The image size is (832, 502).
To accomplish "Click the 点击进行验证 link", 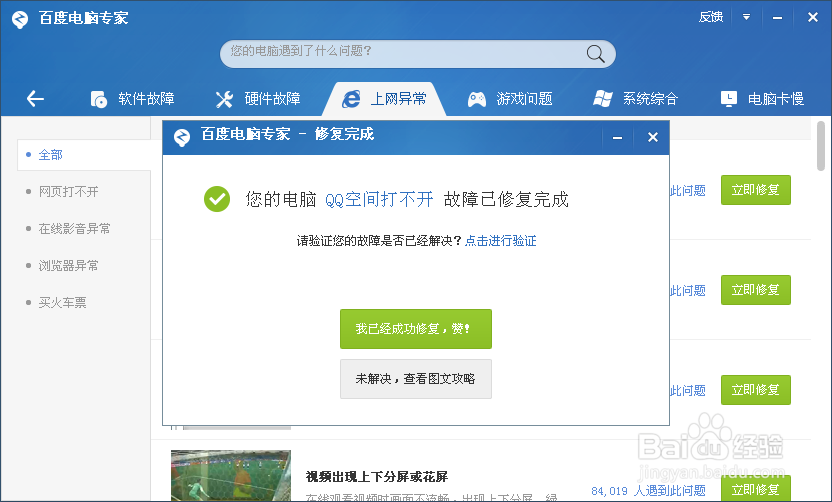I will (x=500, y=241).
